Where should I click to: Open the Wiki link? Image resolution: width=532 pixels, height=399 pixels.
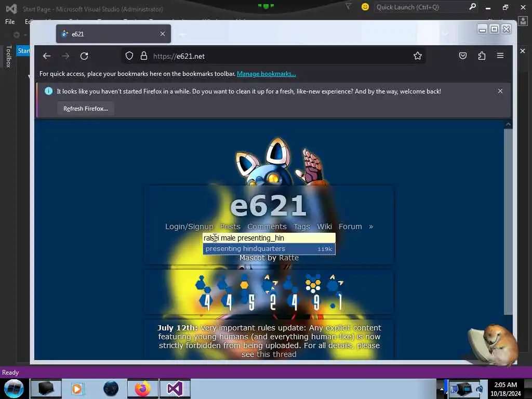click(324, 227)
